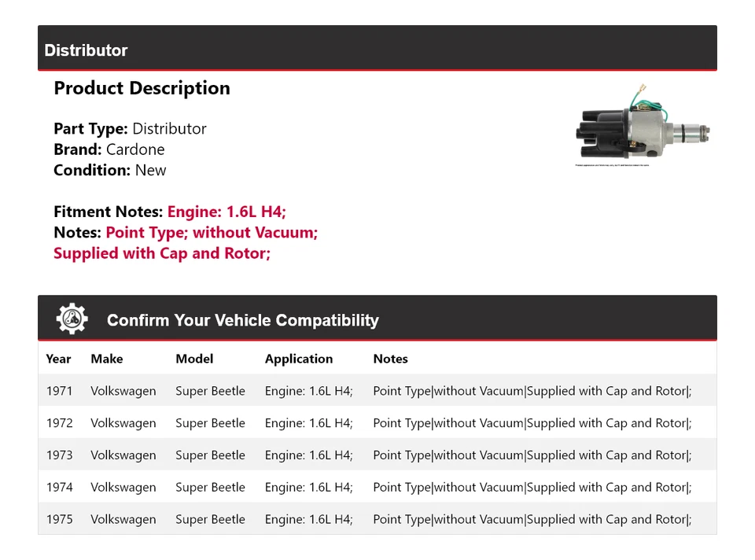Select the red Engine: 1.6L H4; fitment note

[x=226, y=212]
